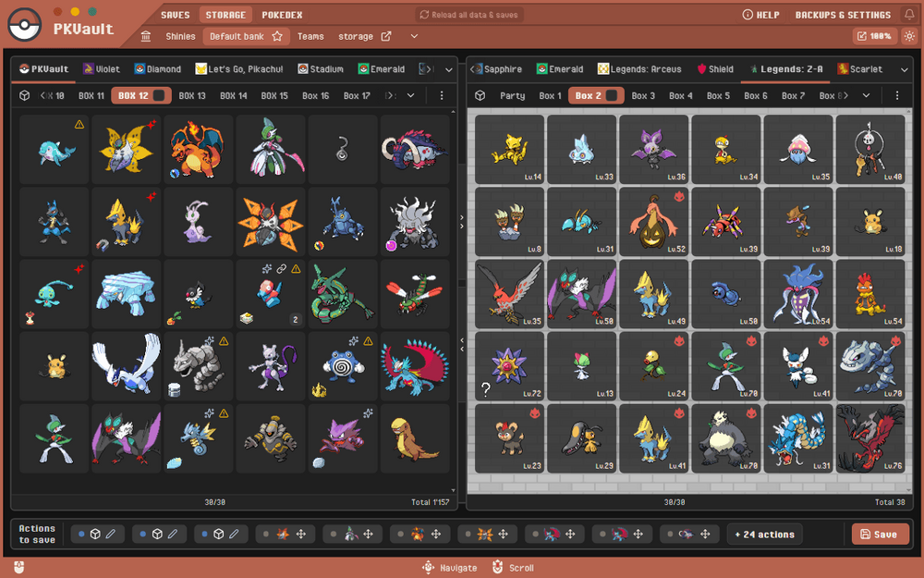Open BACKUPS & SETTINGS
The image size is (924, 578).
[843, 15]
